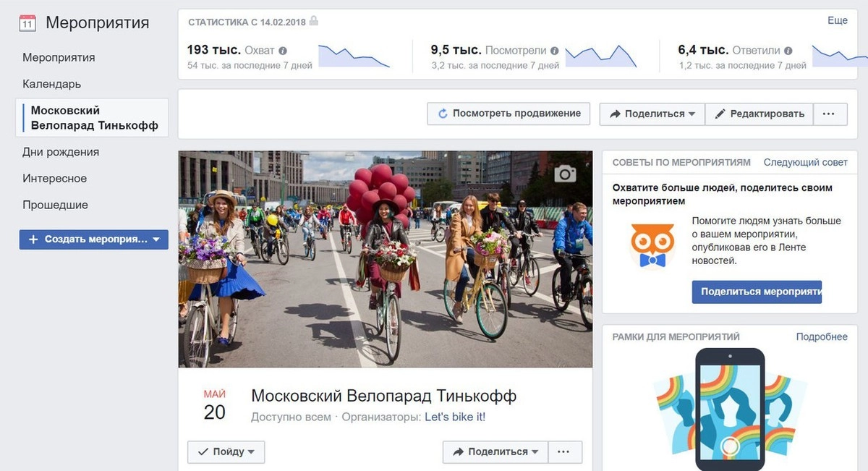Open the Let's bike it! organizer link
868x471 pixels.
[x=455, y=417]
